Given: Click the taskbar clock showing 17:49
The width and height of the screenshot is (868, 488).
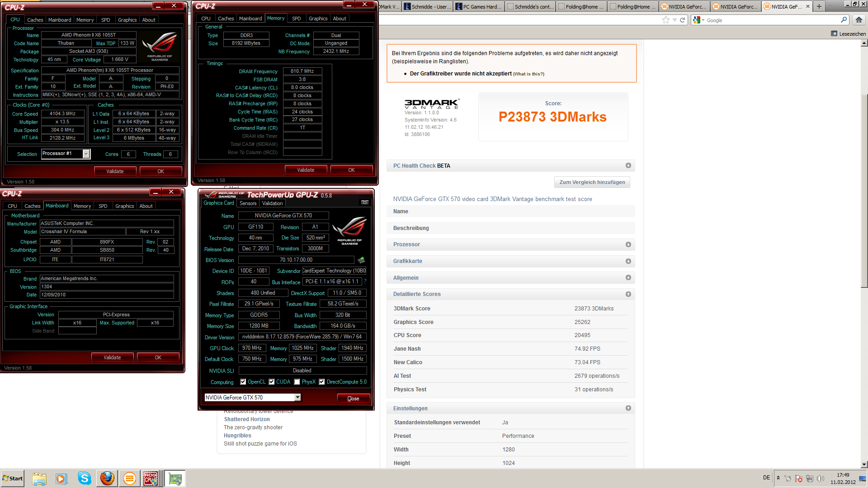Looking at the screenshot, I should pos(843,479).
